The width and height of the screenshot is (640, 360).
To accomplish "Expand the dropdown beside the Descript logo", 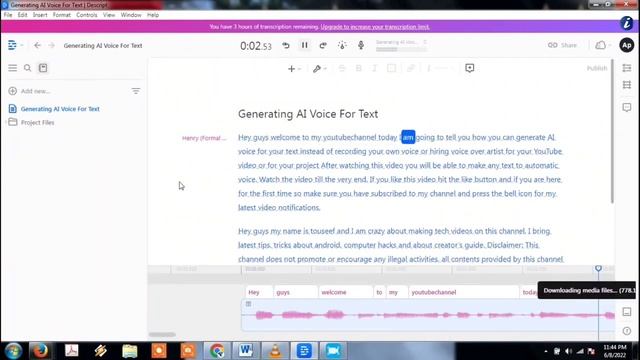I will click(22, 45).
